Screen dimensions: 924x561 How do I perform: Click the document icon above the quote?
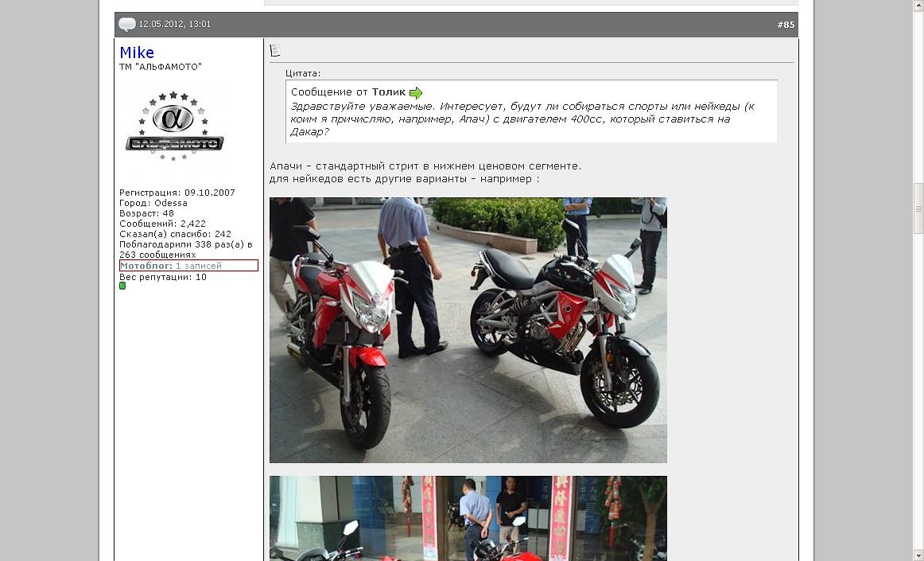[275, 51]
